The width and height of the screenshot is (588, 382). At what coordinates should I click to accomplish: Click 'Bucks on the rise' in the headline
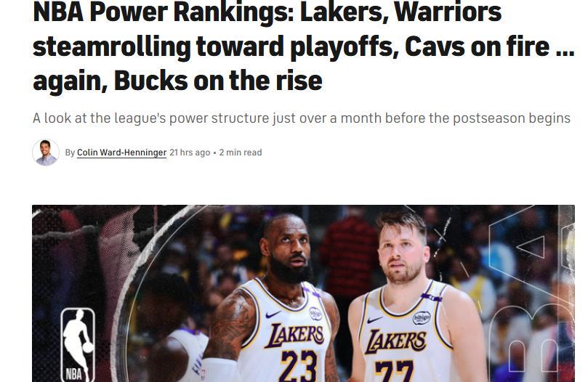[x=218, y=81]
